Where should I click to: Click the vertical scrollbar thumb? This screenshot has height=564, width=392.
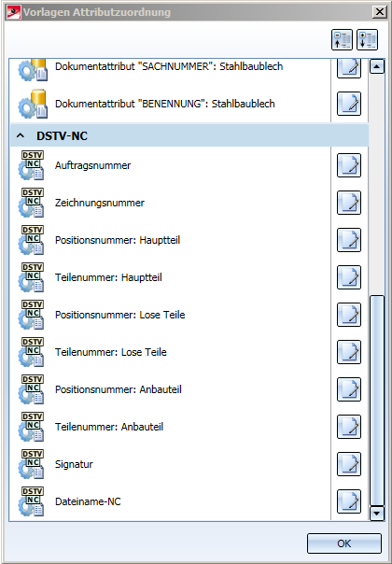click(x=377, y=400)
